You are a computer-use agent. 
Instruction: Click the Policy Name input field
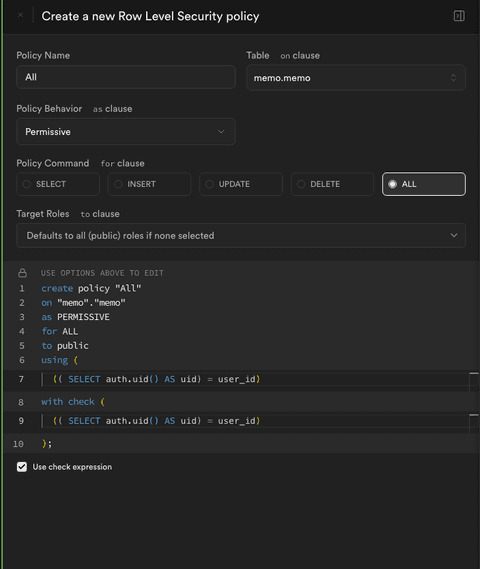tap(126, 77)
